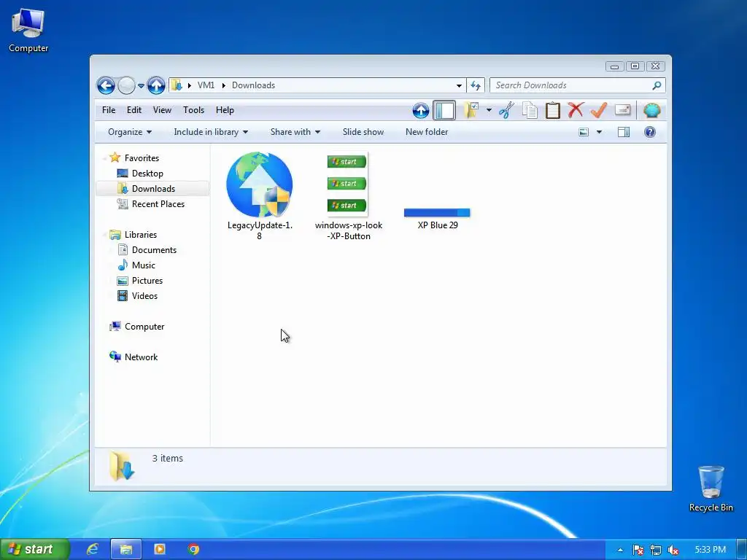Click the Computer icon on the desktop
Image resolution: width=747 pixels, height=560 pixels.
tap(28, 30)
